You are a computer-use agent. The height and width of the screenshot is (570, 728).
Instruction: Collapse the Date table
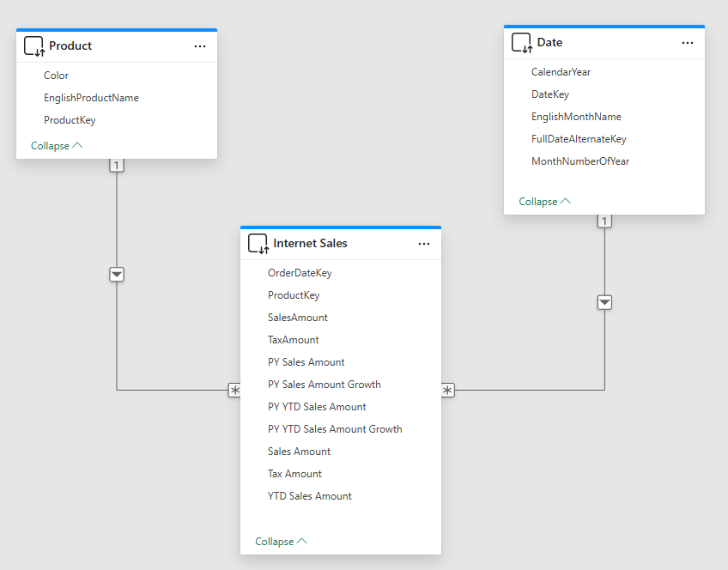point(544,202)
